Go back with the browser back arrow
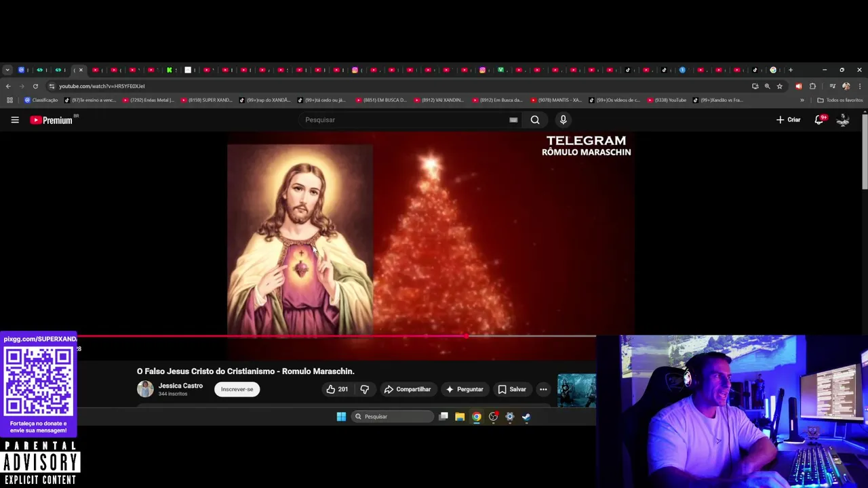868x488 pixels. (8, 86)
